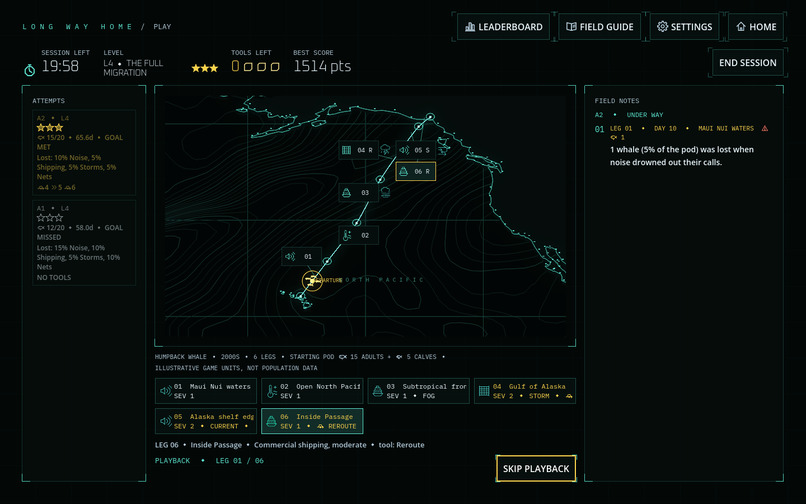Click the "1514 pts" best score
Viewport: 806px width, 504px height.
[x=322, y=66]
